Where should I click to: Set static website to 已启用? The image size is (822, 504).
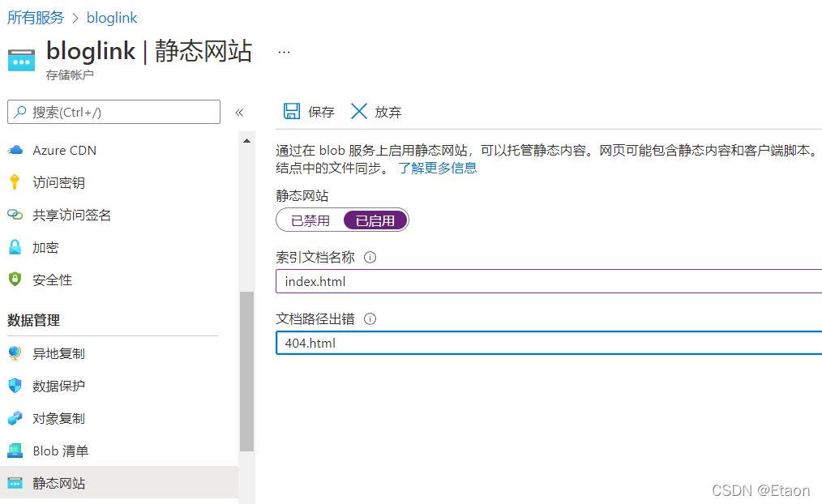click(375, 220)
